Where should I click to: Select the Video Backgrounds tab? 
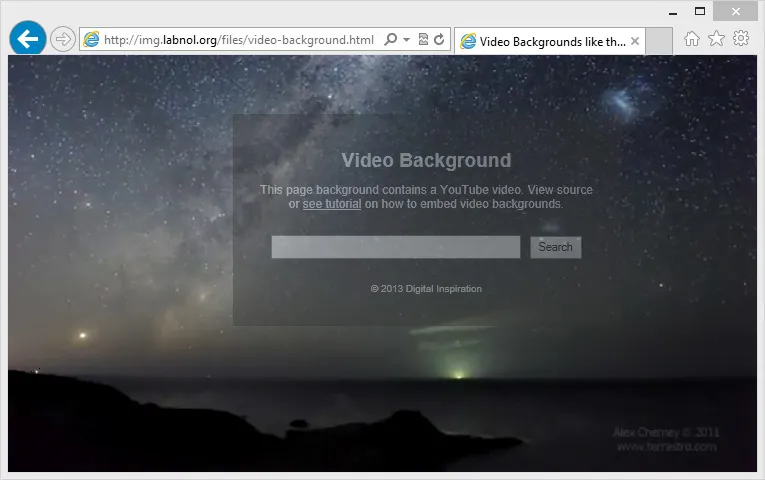(x=549, y=41)
